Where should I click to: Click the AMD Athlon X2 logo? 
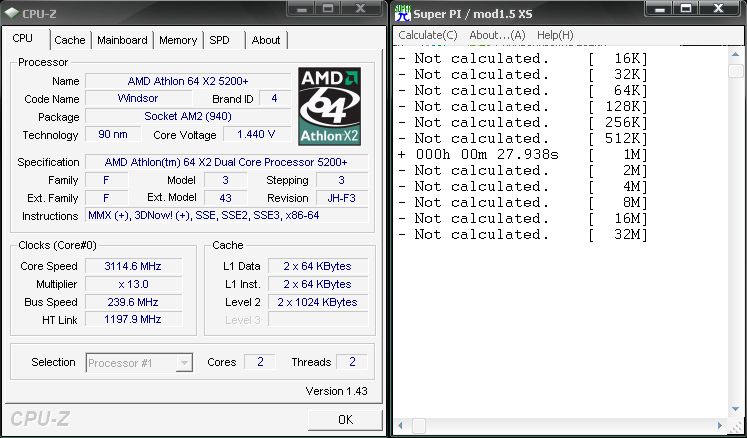point(329,106)
